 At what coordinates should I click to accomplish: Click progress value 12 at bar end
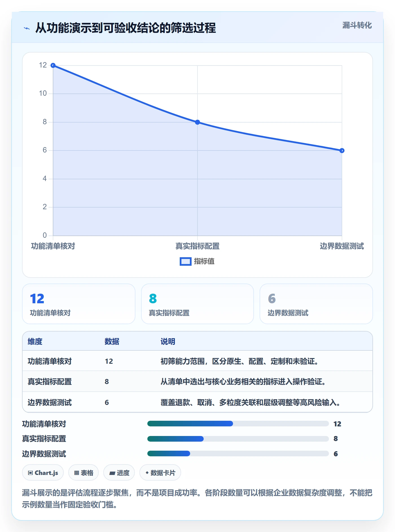(337, 424)
